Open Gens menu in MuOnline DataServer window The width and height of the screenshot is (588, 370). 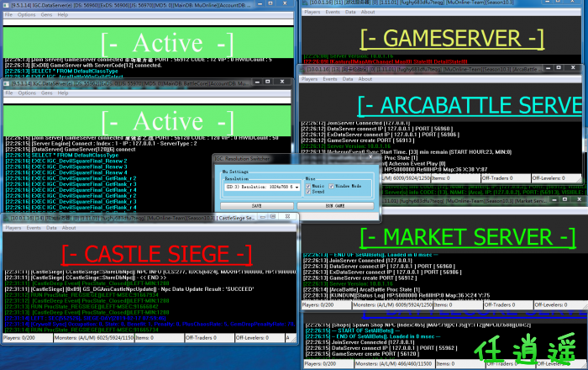pyautogui.click(x=46, y=14)
